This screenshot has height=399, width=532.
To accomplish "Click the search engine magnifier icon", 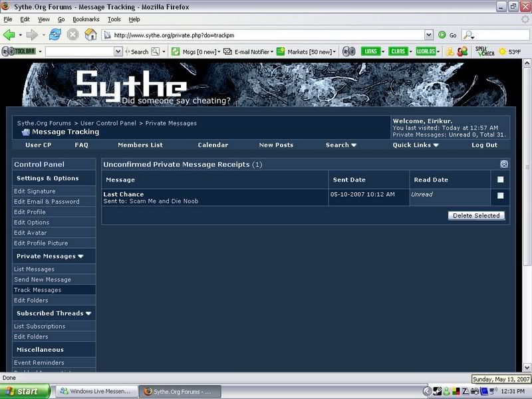I will (468, 35).
